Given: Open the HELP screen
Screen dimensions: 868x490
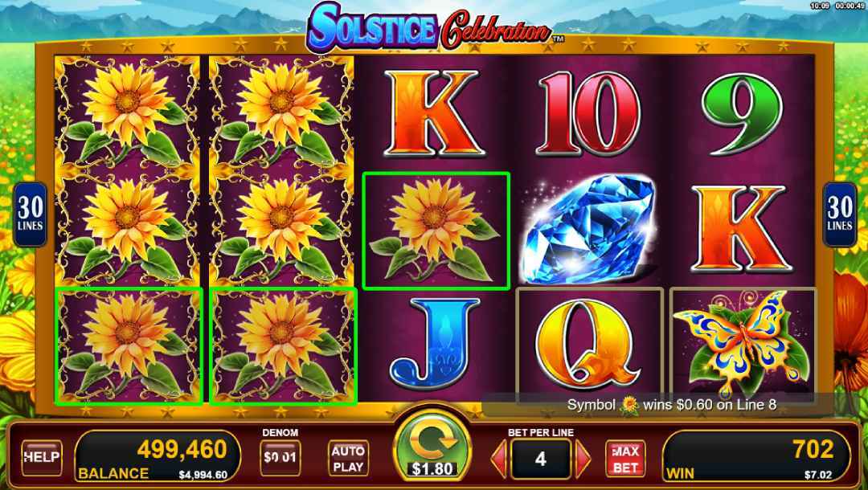Looking at the screenshot, I should 42,457.
